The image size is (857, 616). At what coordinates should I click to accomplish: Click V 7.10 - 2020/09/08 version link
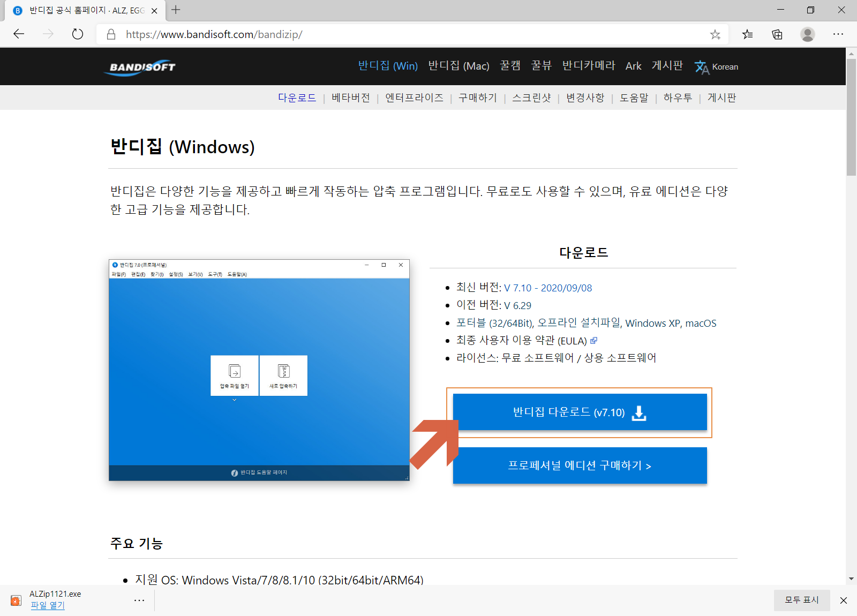point(548,288)
